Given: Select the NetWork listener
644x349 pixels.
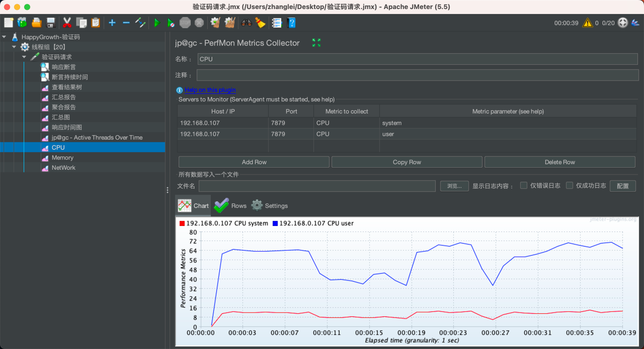Looking at the screenshot, I should click(63, 168).
